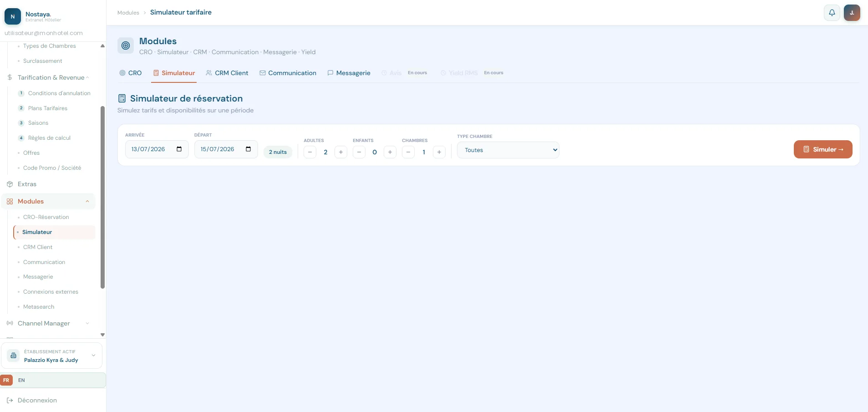This screenshot has width=868, height=412.
Task: Launch simulation with Simuler button
Action: click(823, 149)
